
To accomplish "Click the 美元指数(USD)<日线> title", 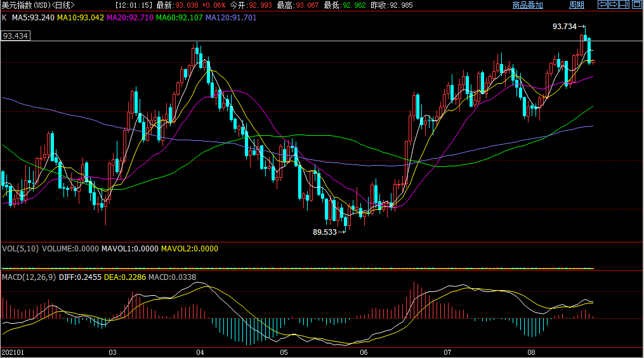I will coord(38,5).
